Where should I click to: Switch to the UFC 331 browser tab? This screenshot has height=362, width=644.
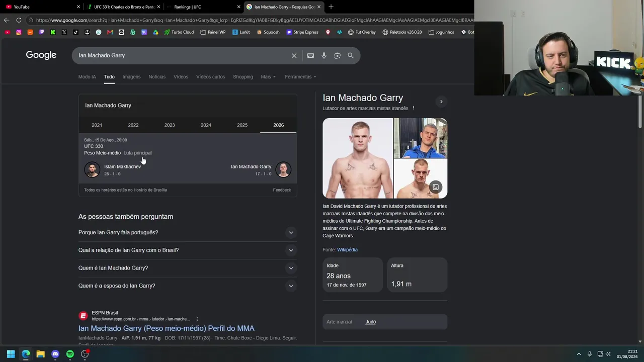pyautogui.click(x=123, y=7)
